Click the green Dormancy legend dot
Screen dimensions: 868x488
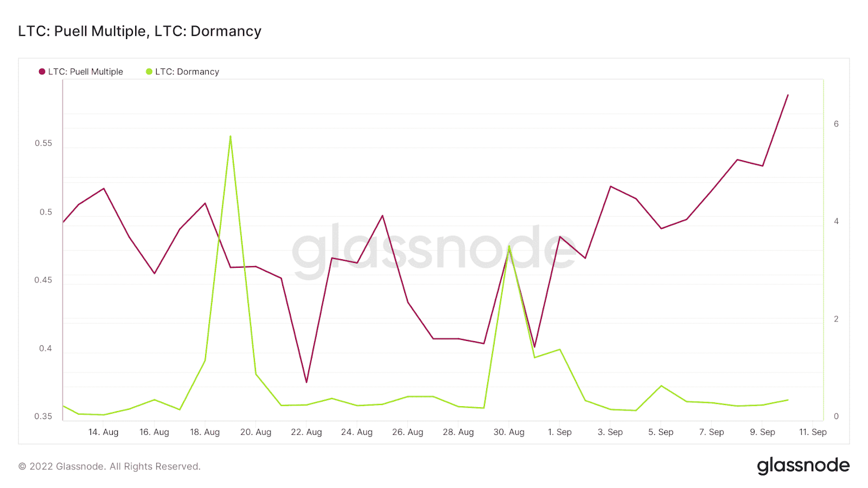[149, 72]
